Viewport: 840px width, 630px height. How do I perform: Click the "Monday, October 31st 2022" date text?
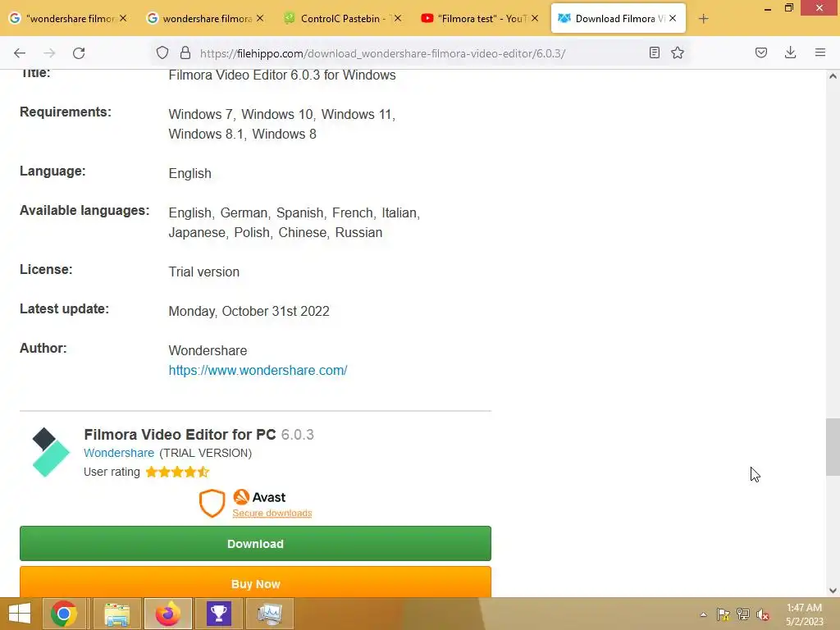[249, 311]
